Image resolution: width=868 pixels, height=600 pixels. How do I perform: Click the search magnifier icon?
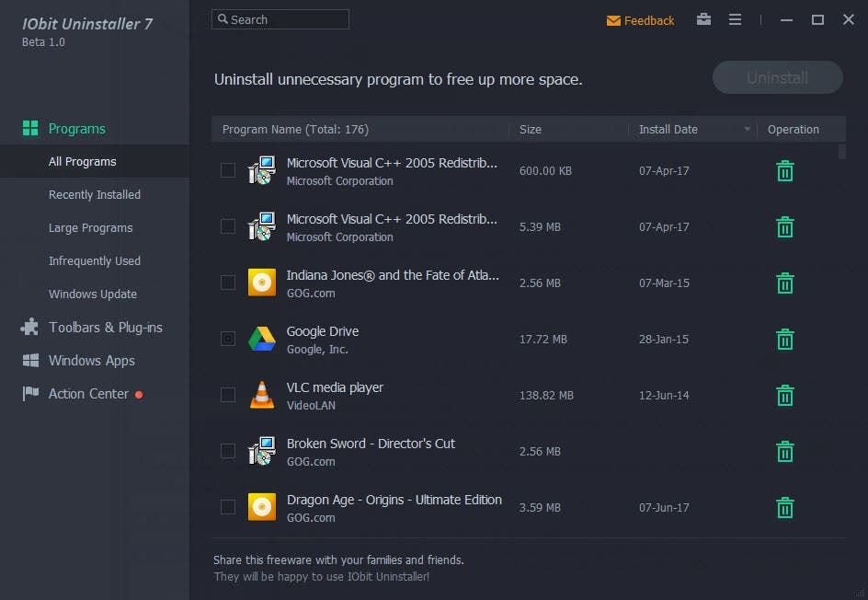pos(223,18)
